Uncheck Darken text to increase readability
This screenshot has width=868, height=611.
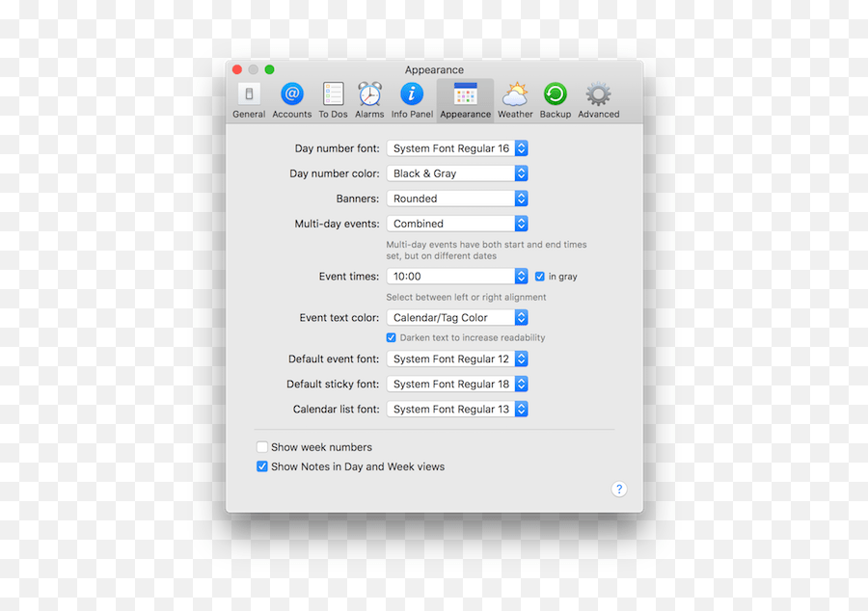(391, 337)
